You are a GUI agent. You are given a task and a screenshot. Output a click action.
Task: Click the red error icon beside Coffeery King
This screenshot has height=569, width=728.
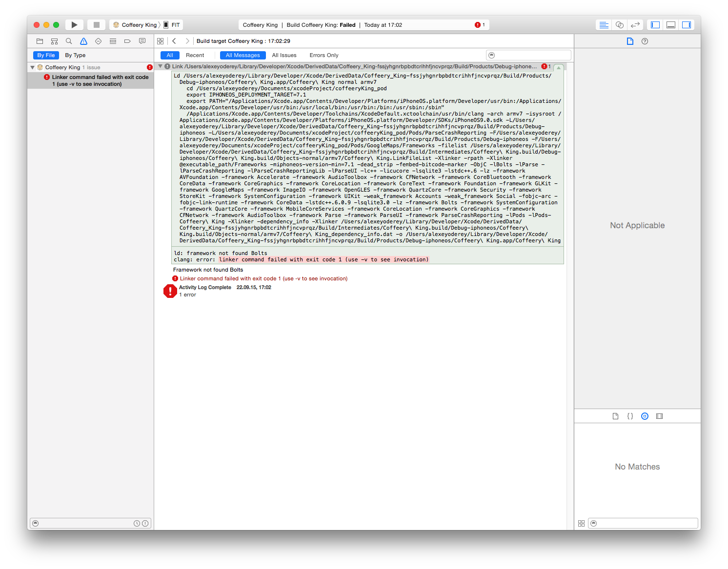click(x=150, y=67)
